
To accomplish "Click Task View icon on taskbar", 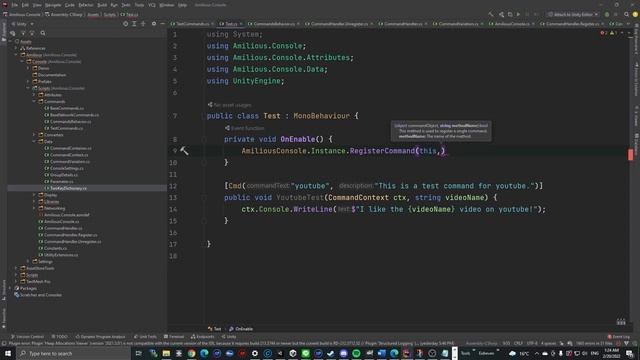I will (x=139, y=353).
